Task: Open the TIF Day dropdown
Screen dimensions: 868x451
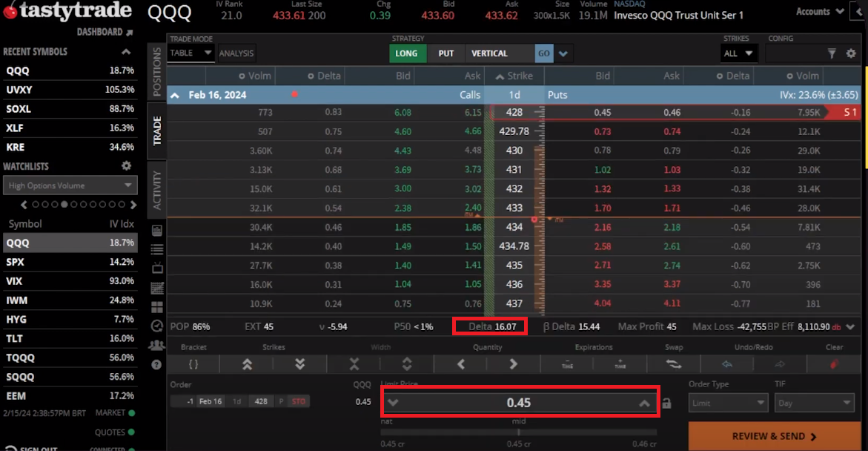Action: point(814,403)
